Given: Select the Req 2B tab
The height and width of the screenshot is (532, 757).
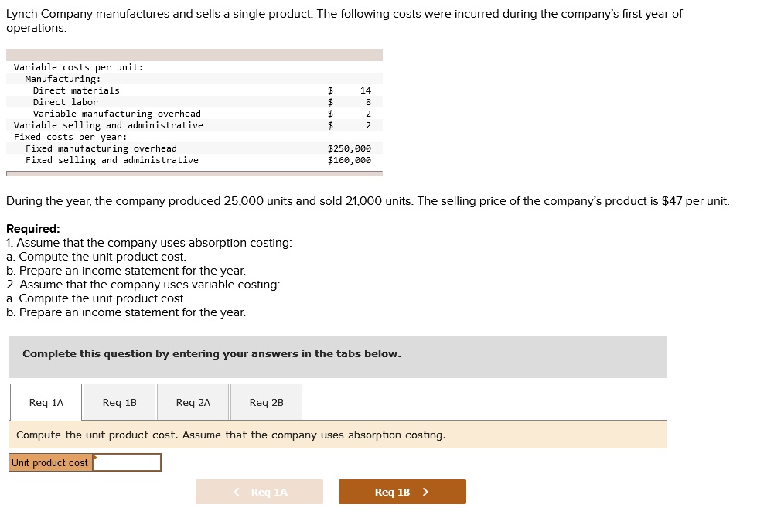Looking at the screenshot, I should (265, 401).
